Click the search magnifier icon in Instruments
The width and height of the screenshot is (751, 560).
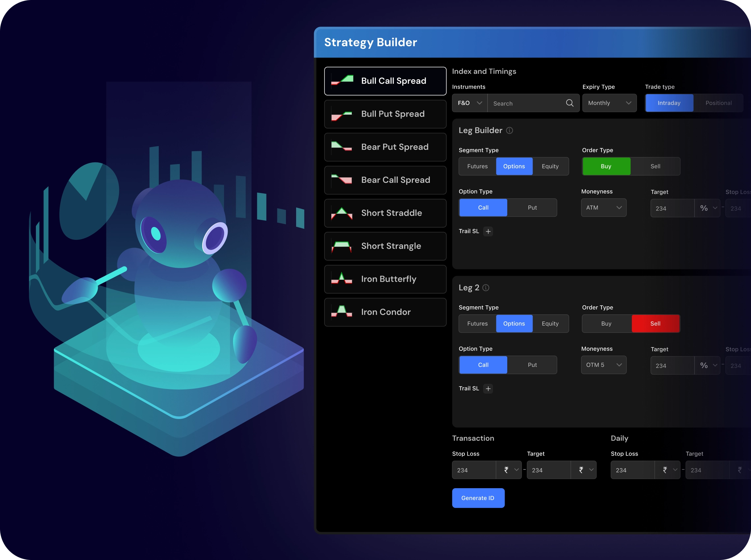click(x=570, y=103)
